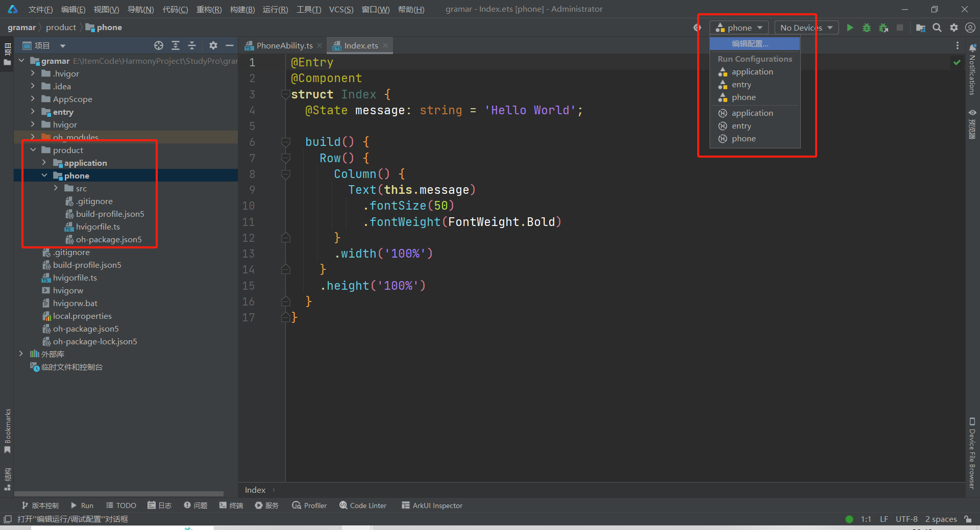Close the Index.ets tab

click(385, 45)
